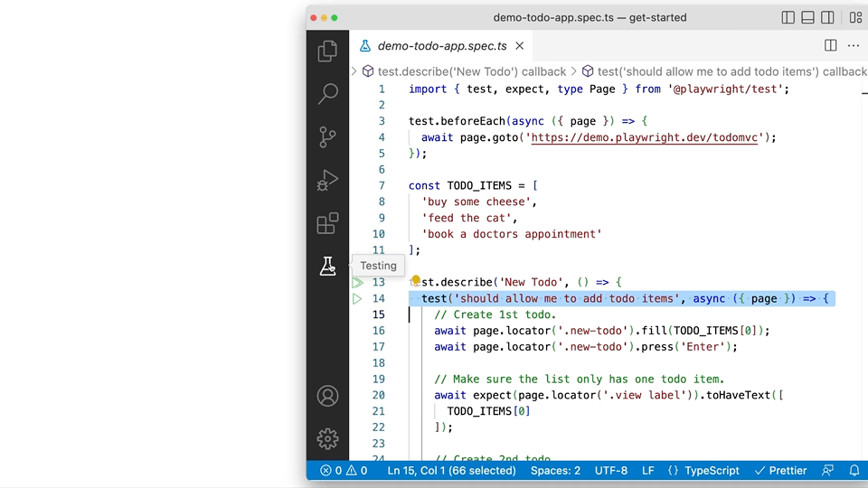Change file encoding UTF-8
The image size is (868, 488).
click(611, 471)
